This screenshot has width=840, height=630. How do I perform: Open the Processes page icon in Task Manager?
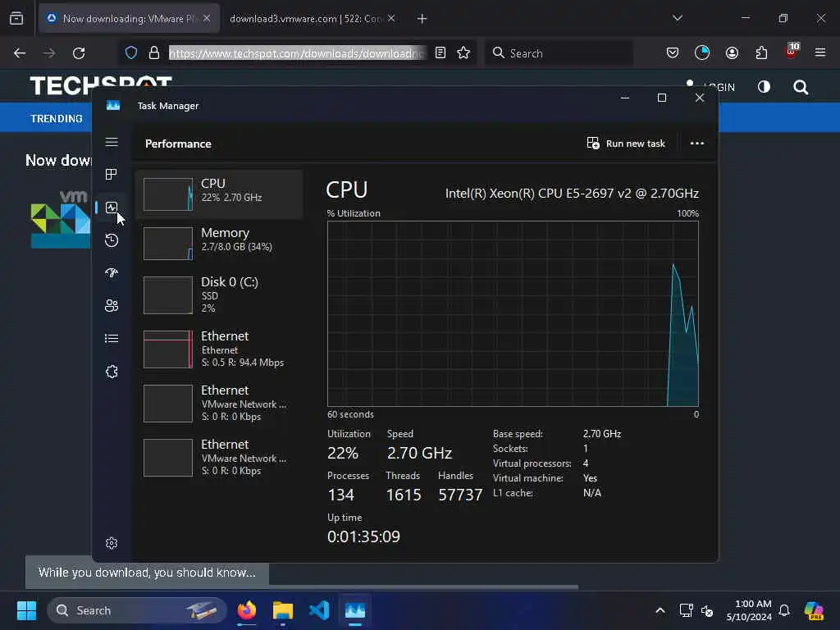112,175
